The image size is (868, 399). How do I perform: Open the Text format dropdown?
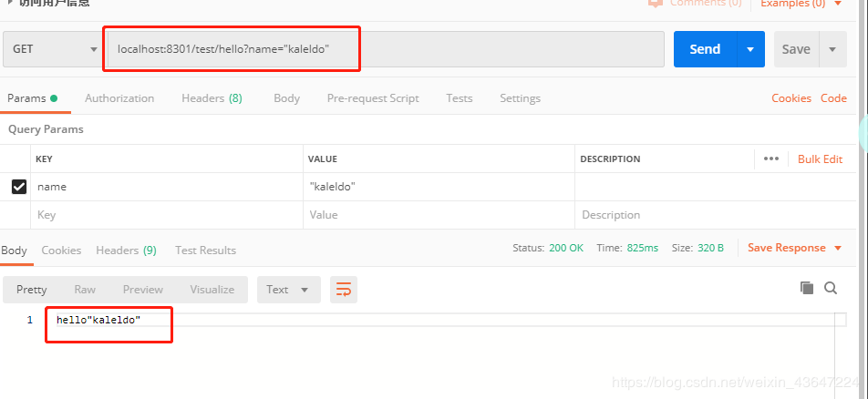[x=288, y=290]
